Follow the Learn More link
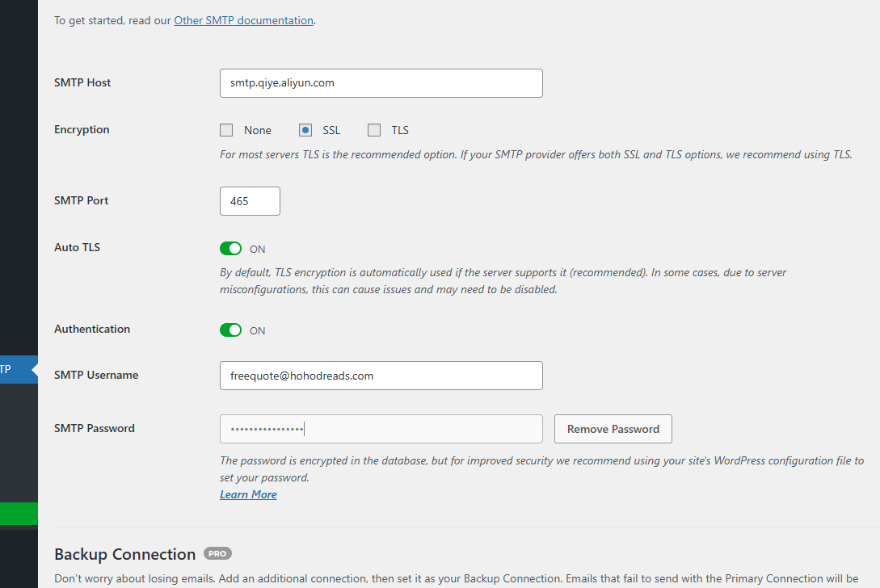Image resolution: width=880 pixels, height=588 pixels. pos(248,494)
